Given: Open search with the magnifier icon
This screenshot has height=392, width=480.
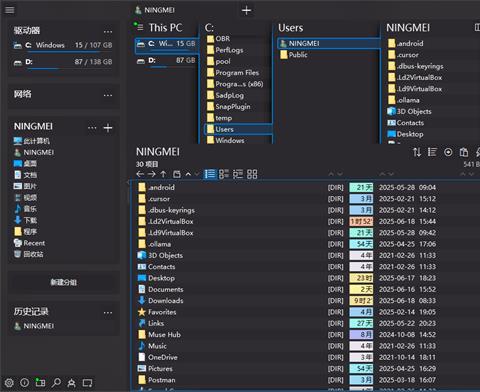Looking at the screenshot, I should pos(56,382).
